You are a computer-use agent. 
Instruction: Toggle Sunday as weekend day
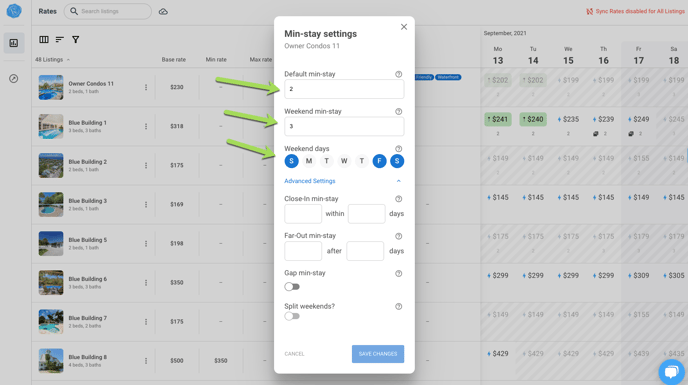291,161
